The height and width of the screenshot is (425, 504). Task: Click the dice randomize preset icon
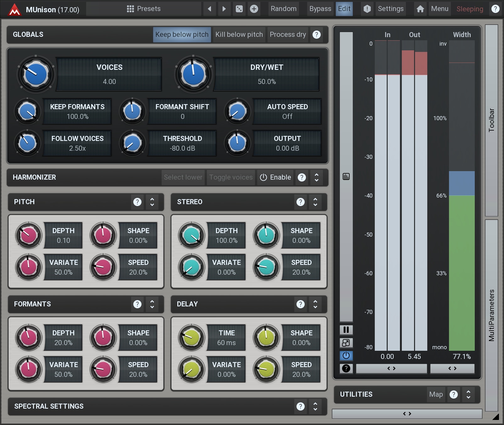pyautogui.click(x=239, y=9)
